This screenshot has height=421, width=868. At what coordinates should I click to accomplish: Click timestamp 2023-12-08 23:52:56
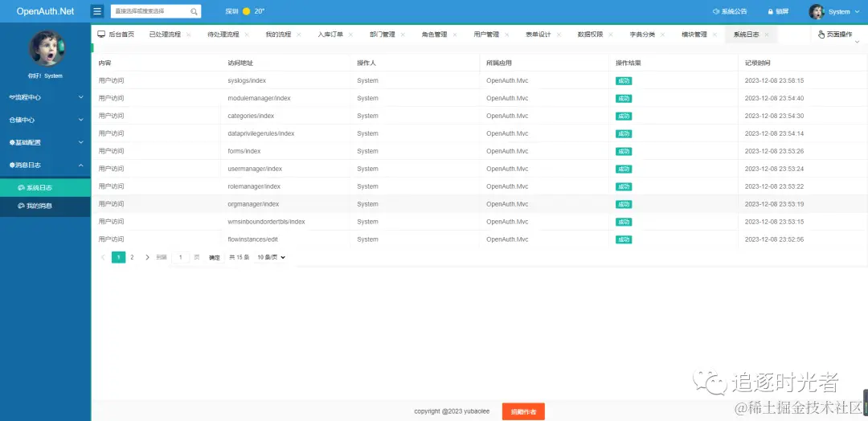774,239
